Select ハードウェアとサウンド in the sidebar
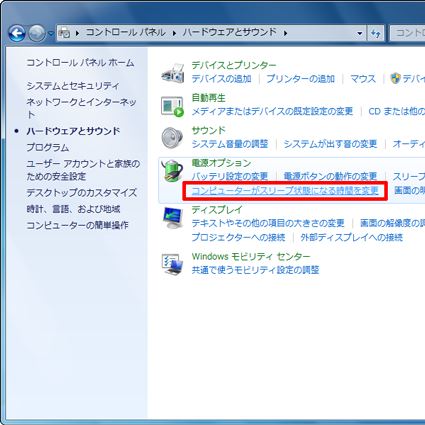The height and width of the screenshot is (425, 425). pos(73,131)
